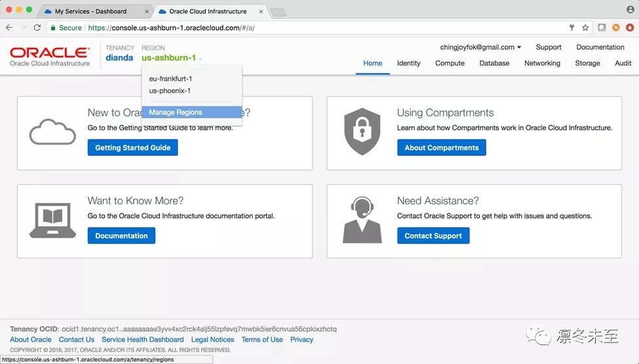Click the Getting Started Guide button

coord(133,148)
